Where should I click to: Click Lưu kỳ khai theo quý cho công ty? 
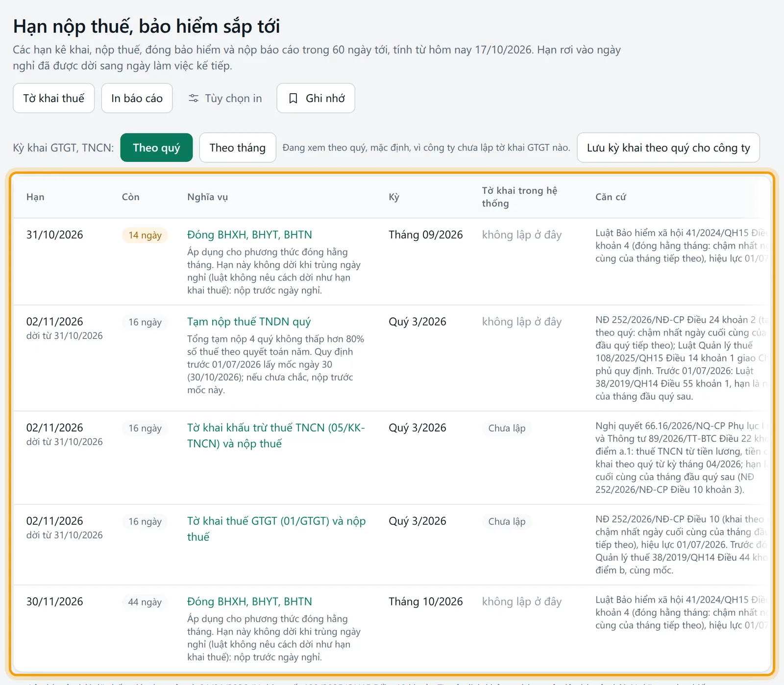pyautogui.click(x=668, y=148)
